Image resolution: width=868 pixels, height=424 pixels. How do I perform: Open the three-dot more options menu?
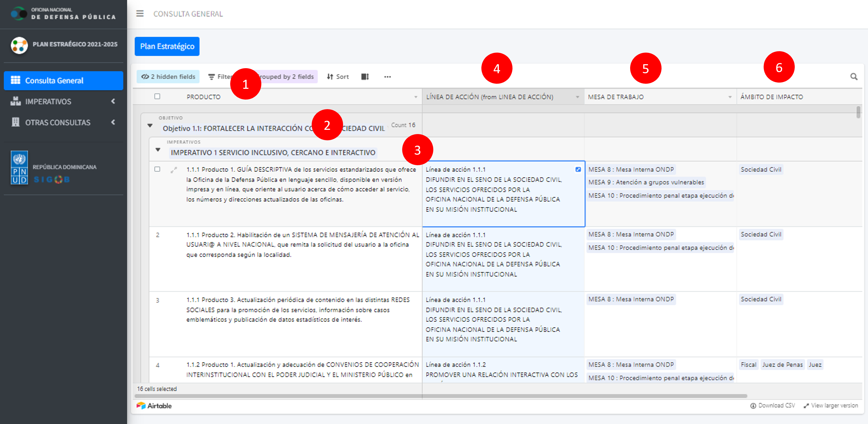[387, 77]
